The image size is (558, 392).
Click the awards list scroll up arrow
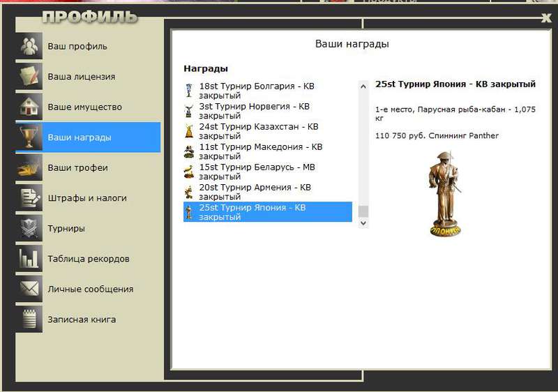363,86
